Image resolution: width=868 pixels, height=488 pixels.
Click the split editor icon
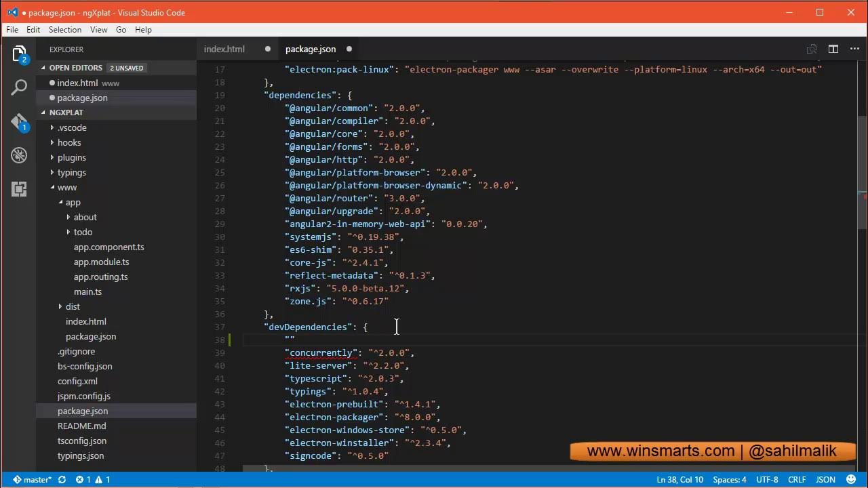coord(833,49)
